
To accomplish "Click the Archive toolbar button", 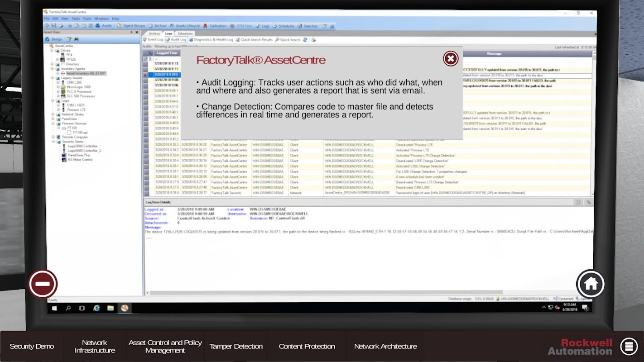I will (158, 26).
